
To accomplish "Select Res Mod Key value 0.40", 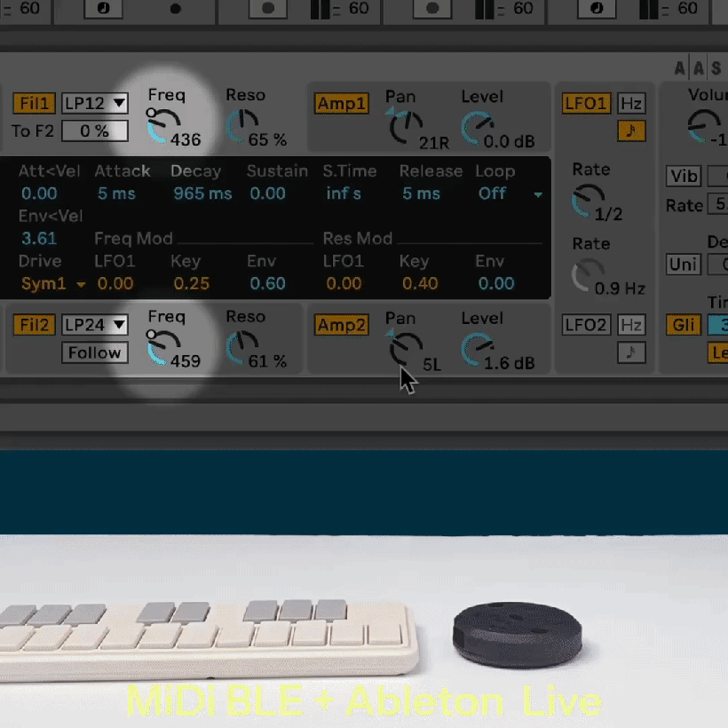I will (x=420, y=284).
